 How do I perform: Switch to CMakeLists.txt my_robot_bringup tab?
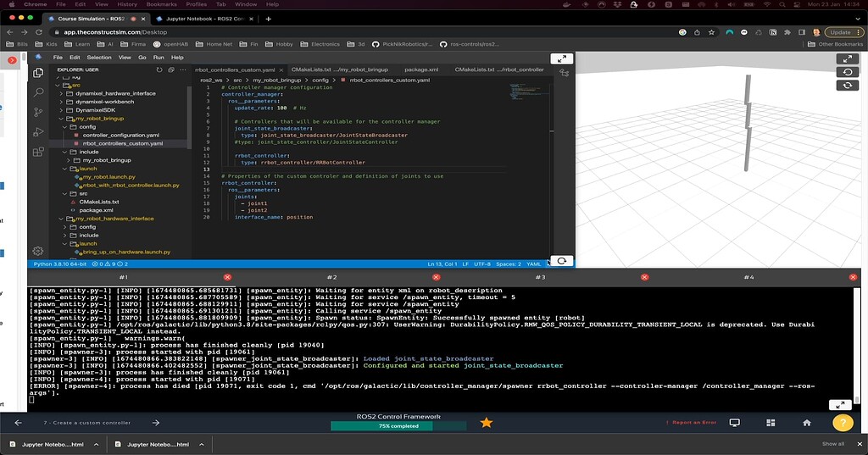click(339, 69)
